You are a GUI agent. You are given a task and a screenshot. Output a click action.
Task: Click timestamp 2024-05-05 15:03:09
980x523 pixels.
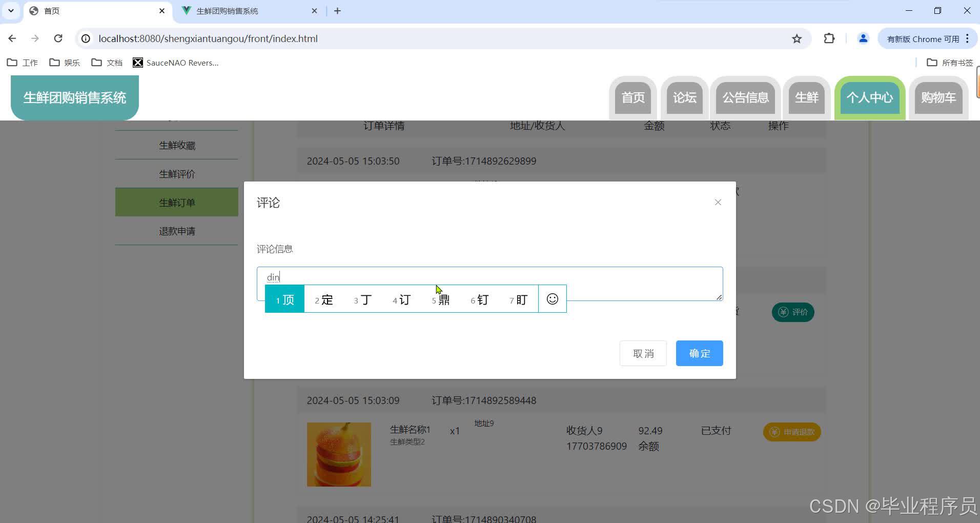(x=353, y=400)
